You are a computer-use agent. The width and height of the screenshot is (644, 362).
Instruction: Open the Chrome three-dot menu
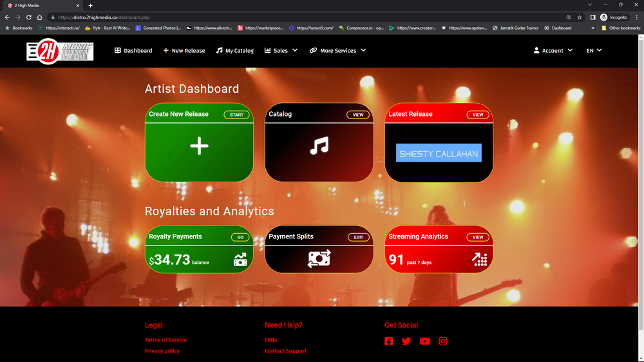(637, 17)
